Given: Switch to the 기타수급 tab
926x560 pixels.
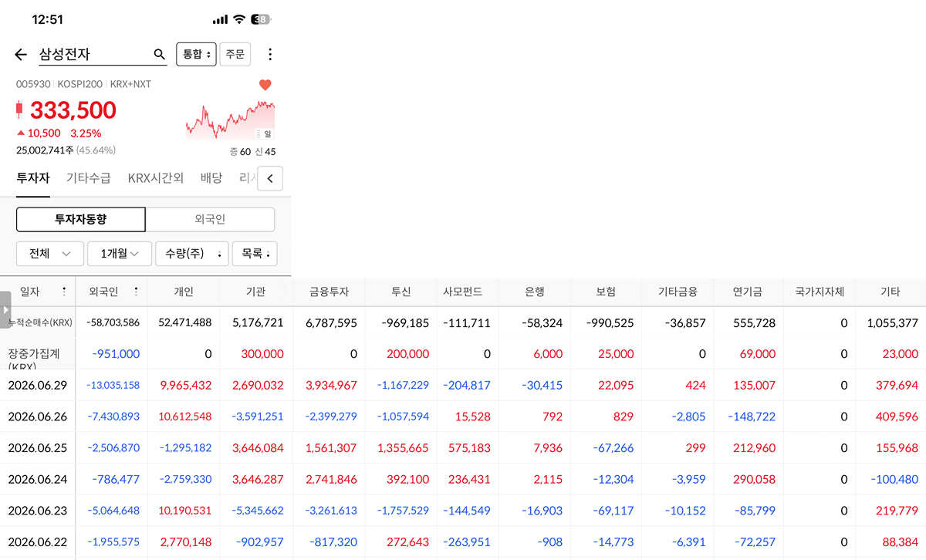Looking at the screenshot, I should (89, 178).
